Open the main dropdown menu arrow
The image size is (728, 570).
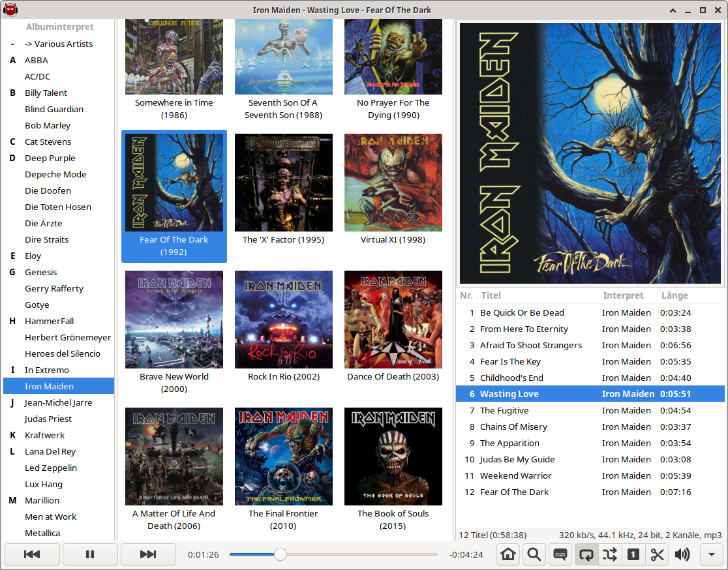coord(711,554)
